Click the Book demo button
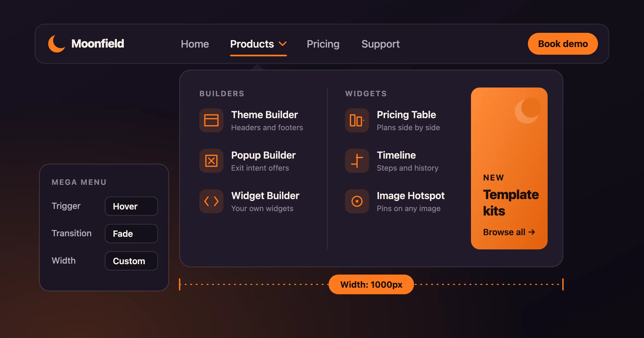This screenshot has height=338, width=644. pos(563,44)
